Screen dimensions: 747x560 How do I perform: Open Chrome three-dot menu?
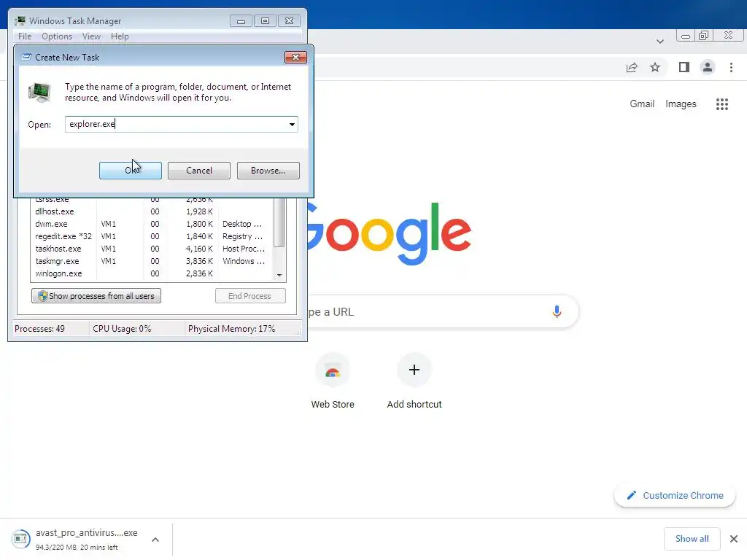click(731, 68)
